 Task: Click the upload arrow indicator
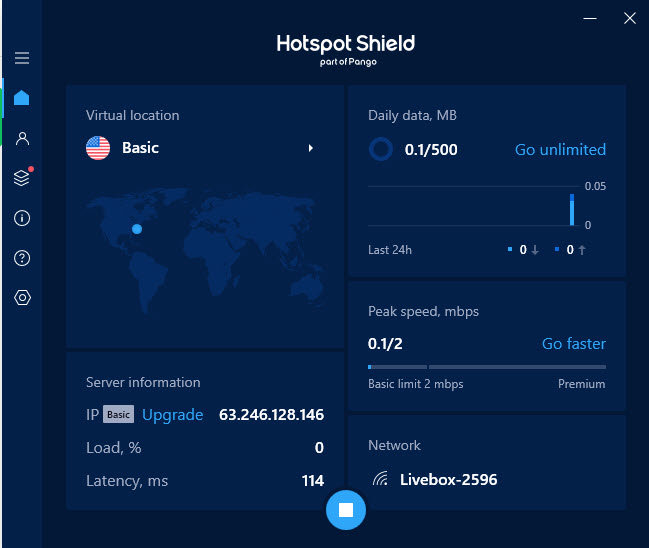[582, 250]
